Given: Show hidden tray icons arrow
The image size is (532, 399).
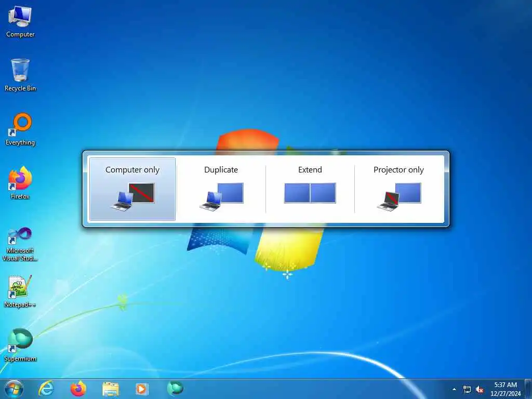Looking at the screenshot, I should [454, 389].
